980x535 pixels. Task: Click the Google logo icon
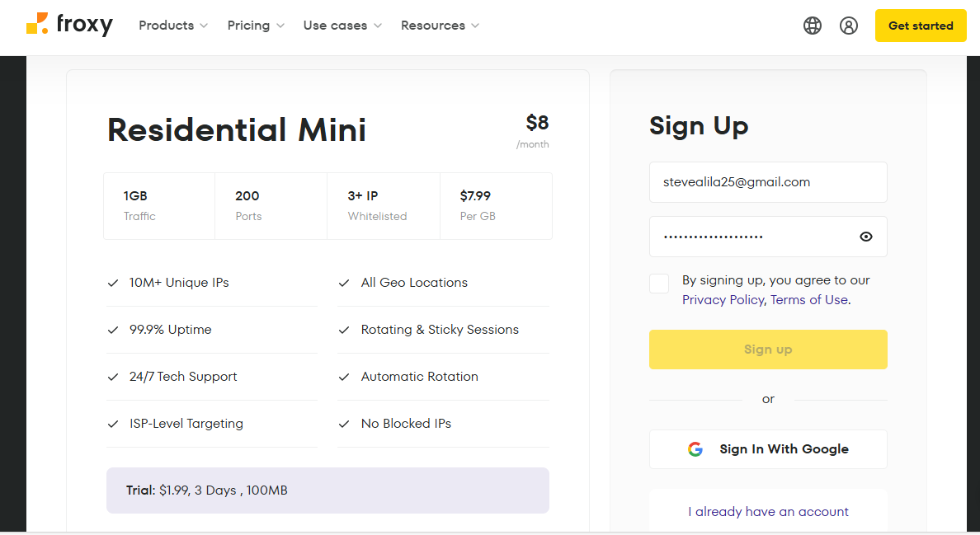[695, 449]
